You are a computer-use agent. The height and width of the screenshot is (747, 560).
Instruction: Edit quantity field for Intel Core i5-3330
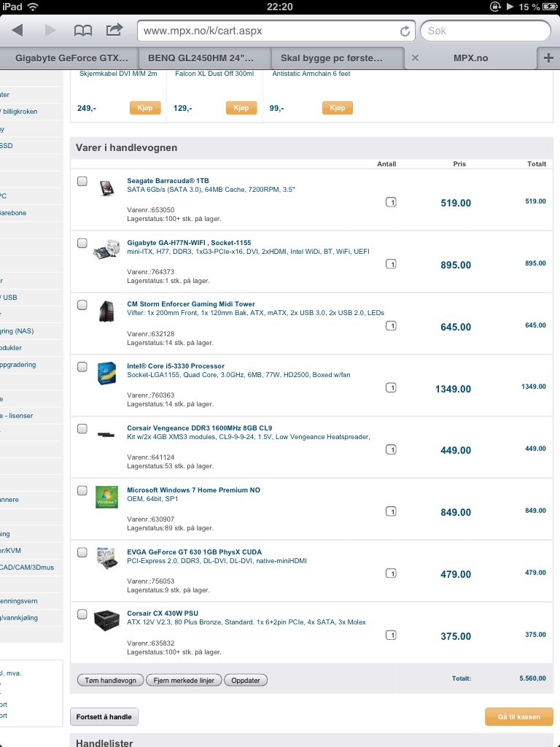(x=391, y=388)
